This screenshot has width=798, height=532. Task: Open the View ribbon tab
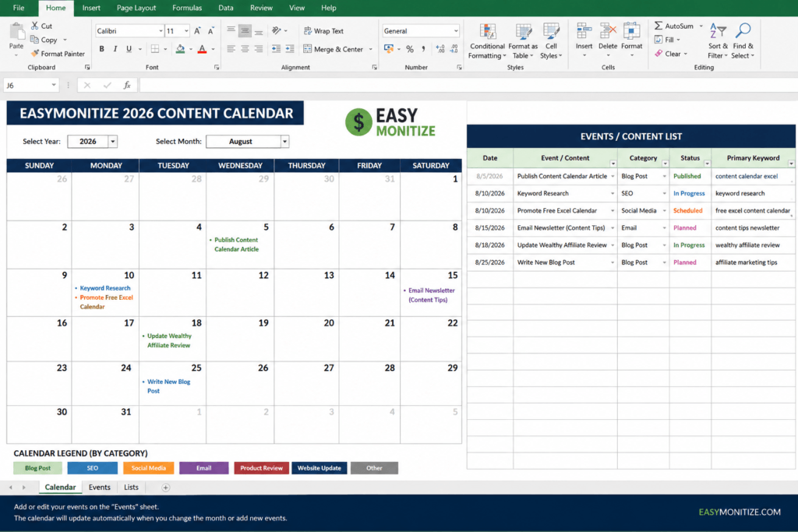tap(297, 8)
